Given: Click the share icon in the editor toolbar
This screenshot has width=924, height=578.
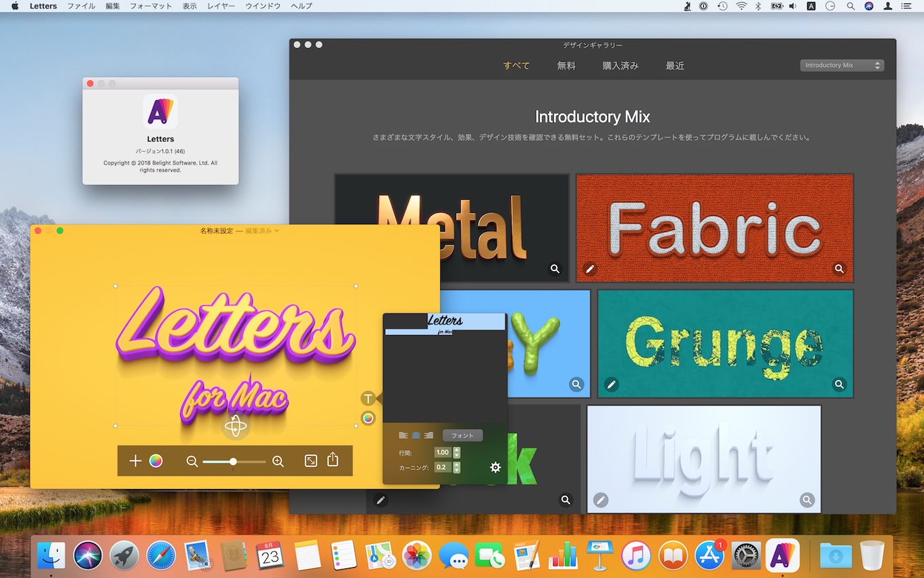Looking at the screenshot, I should coord(333,460).
